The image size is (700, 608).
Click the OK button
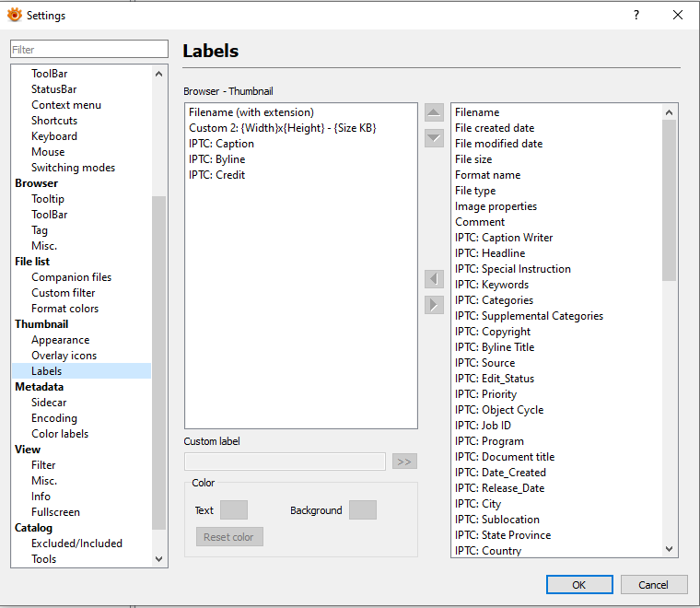click(579, 585)
